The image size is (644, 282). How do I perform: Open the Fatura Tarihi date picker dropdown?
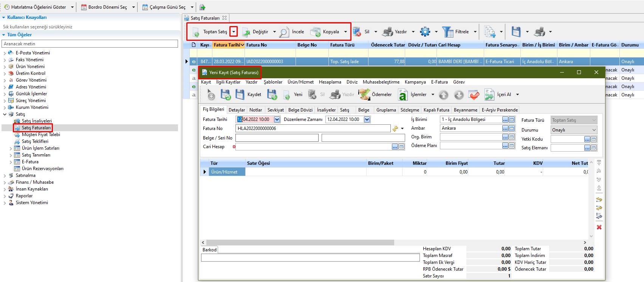(277, 119)
